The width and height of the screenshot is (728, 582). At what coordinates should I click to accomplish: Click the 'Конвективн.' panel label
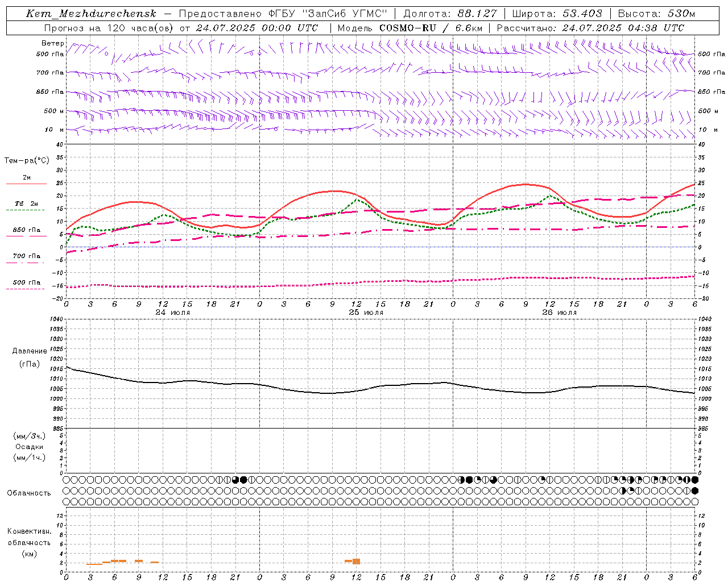(x=29, y=531)
